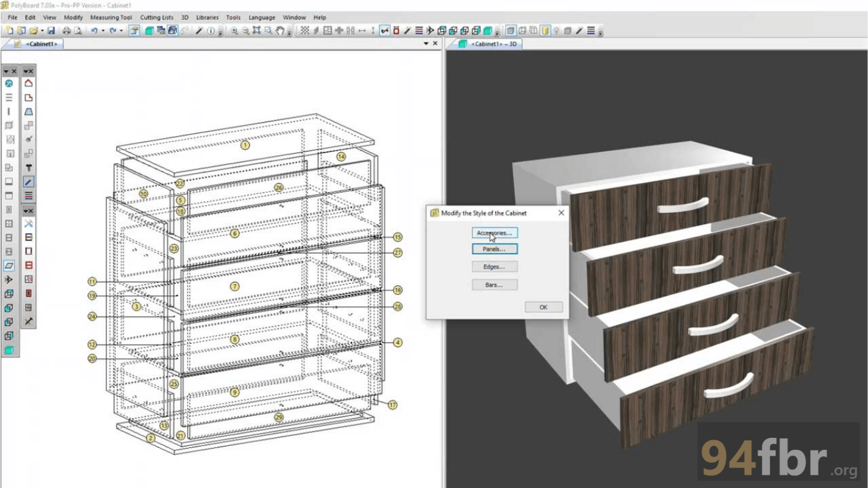The height and width of the screenshot is (488, 868).
Task: Click the Open folder toolbar icon
Action: (x=34, y=30)
